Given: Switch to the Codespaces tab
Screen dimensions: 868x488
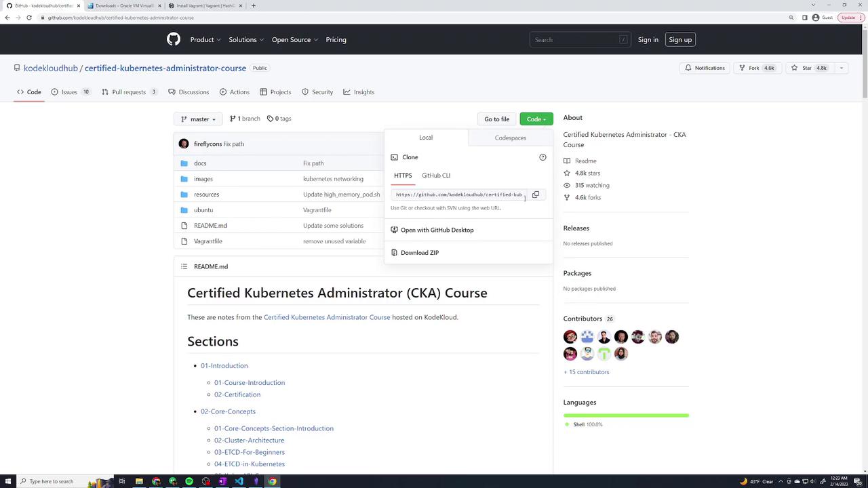Looking at the screenshot, I should (x=510, y=138).
